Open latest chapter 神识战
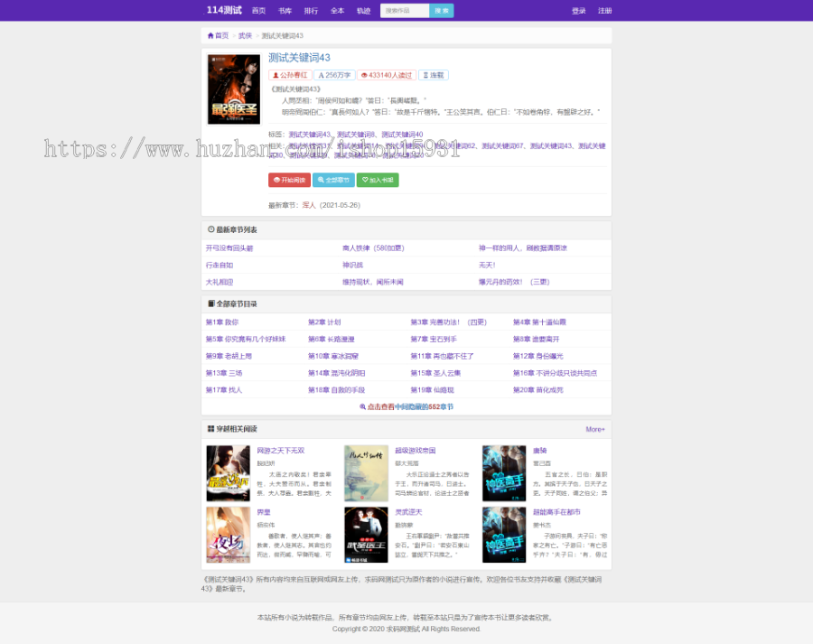This screenshot has width=813, height=644. pos(352,265)
